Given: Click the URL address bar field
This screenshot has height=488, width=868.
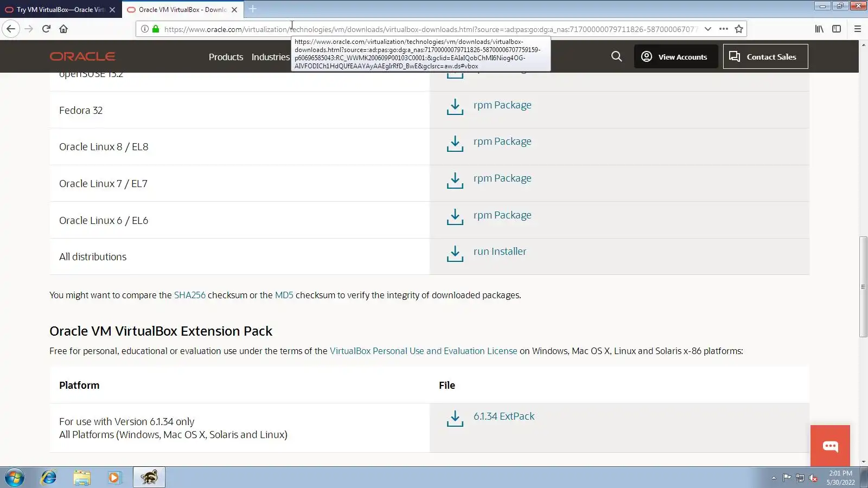Looking at the screenshot, I should click(x=430, y=29).
